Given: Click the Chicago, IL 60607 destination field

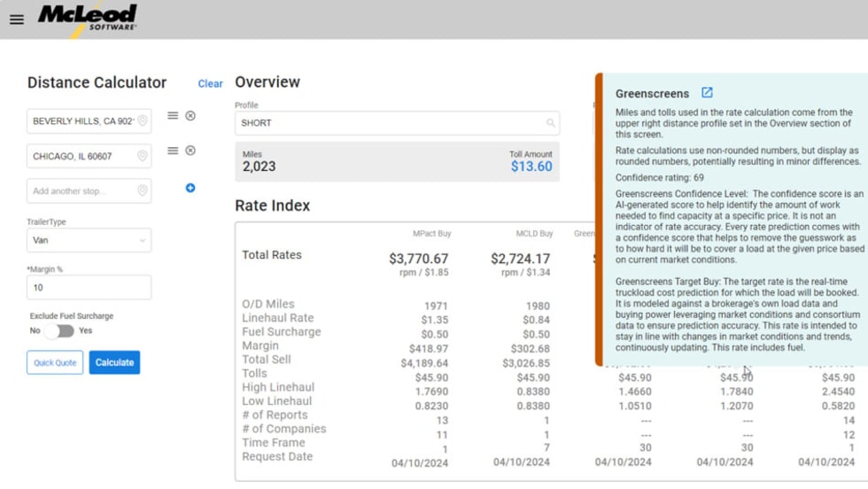Looking at the screenshot, I should pos(80,157).
